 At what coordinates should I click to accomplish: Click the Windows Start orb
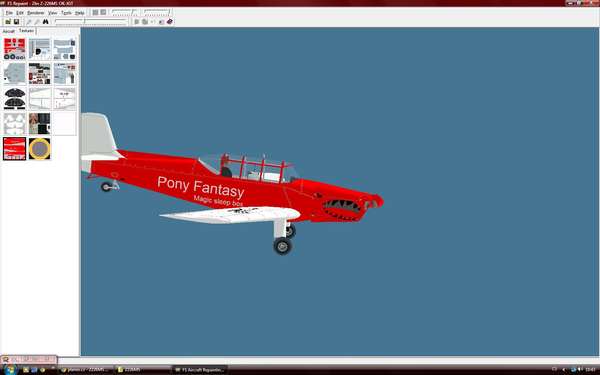tap(10, 370)
